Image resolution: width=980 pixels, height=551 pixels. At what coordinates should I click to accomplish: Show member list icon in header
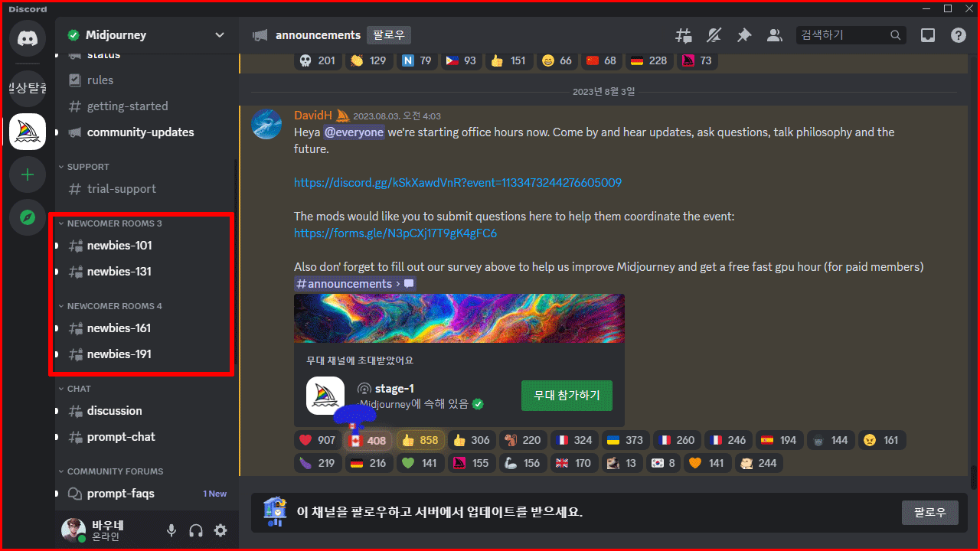click(x=775, y=35)
